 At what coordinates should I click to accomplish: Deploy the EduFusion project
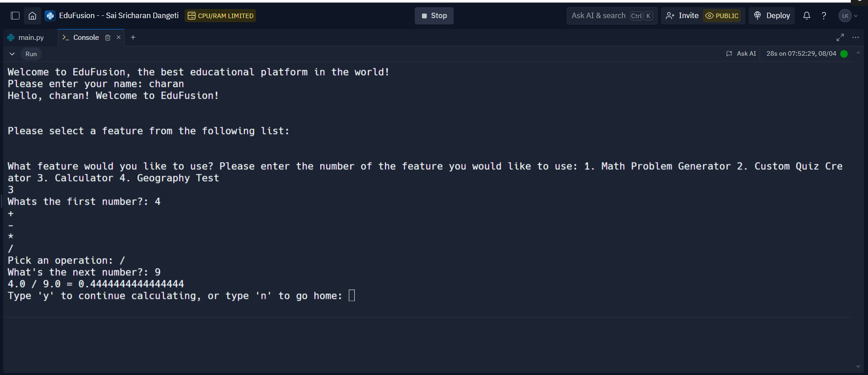point(772,16)
